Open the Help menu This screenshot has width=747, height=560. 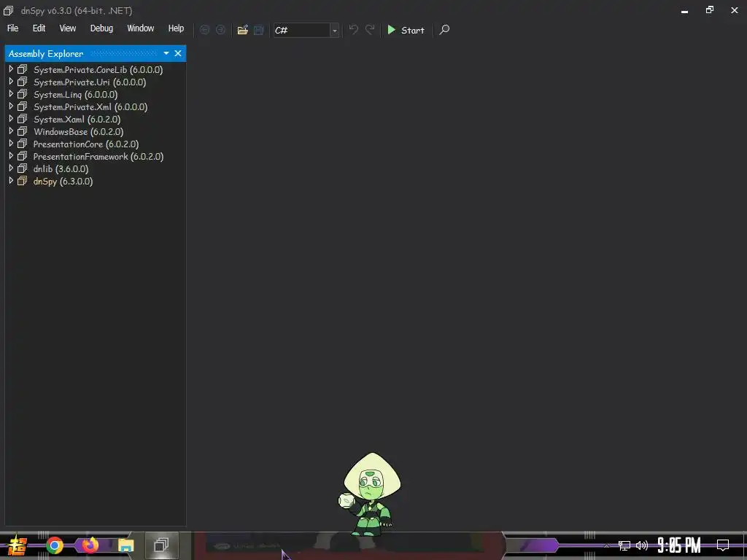(176, 28)
